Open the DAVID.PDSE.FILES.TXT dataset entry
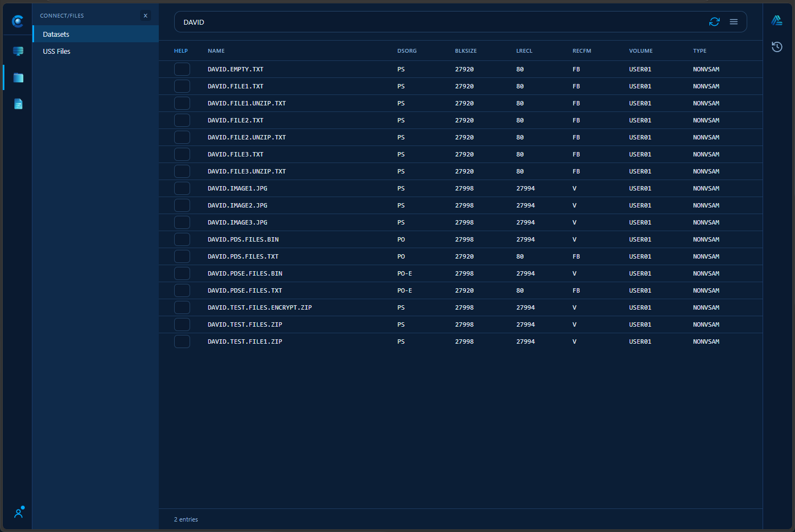 point(245,290)
